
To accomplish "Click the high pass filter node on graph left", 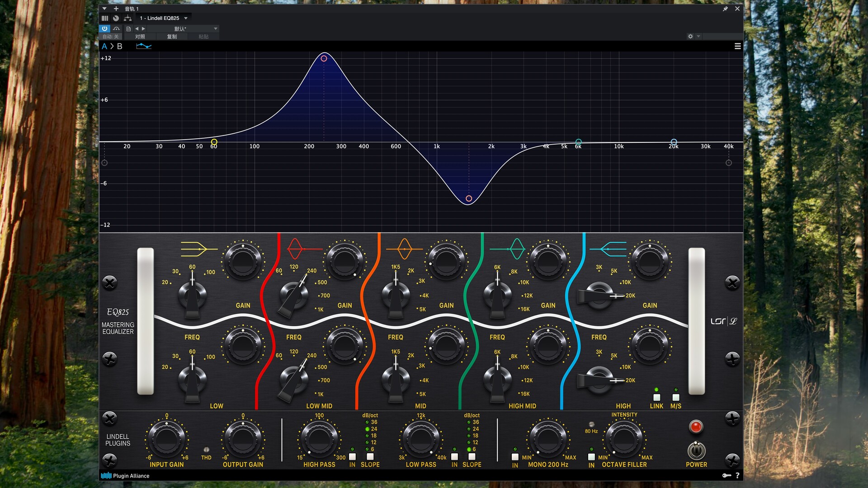I will point(104,163).
